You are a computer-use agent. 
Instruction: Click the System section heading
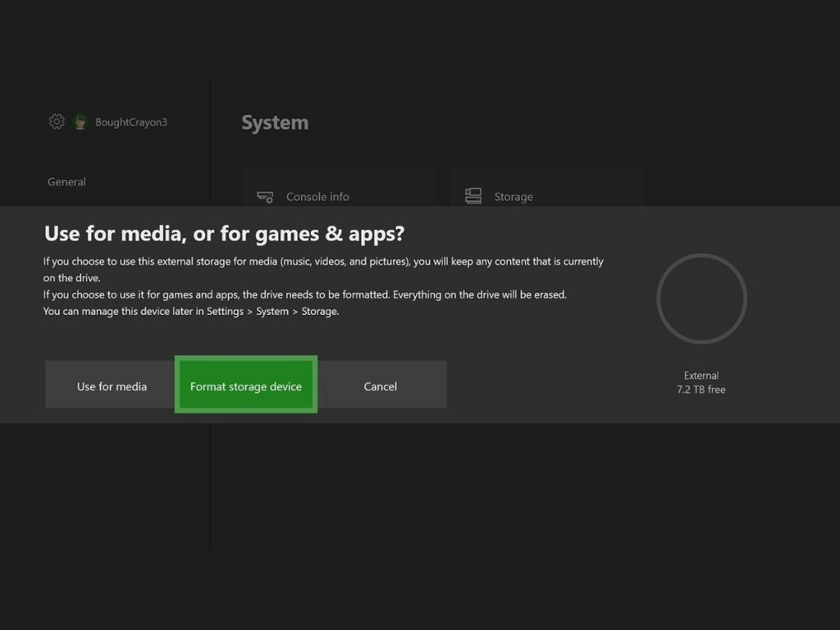pos(275,122)
